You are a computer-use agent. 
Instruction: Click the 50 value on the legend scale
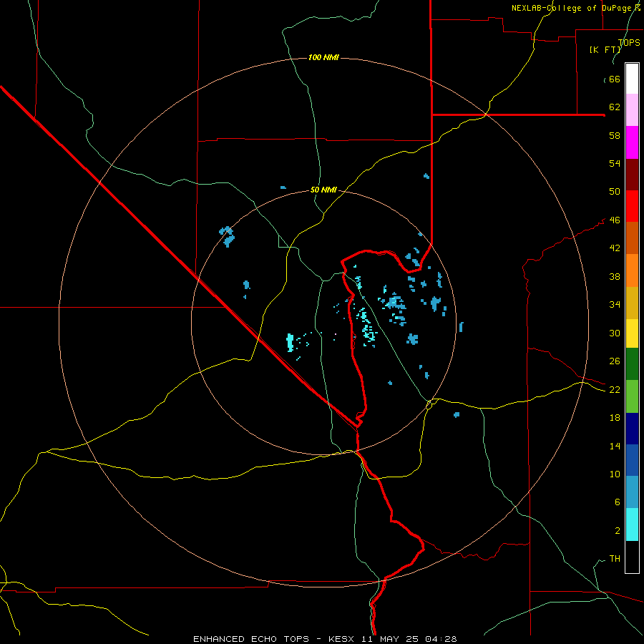coord(615,192)
